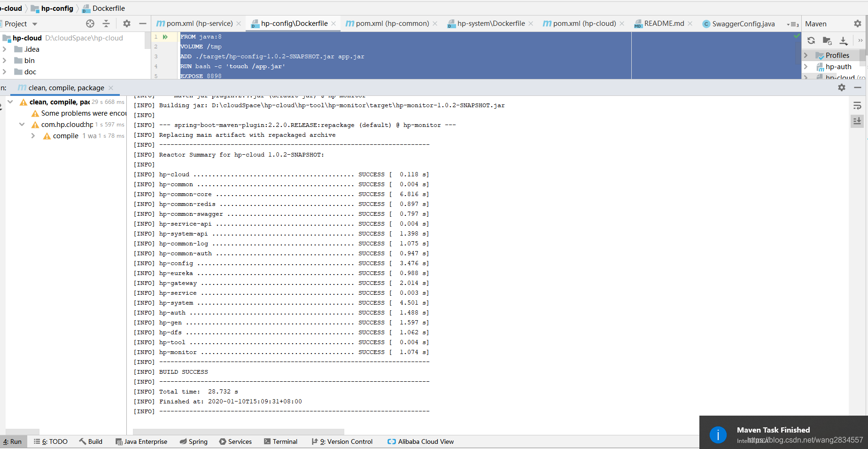Screen dimensions: 868x449
Task: Open the TODO tool window
Action: (x=51, y=441)
